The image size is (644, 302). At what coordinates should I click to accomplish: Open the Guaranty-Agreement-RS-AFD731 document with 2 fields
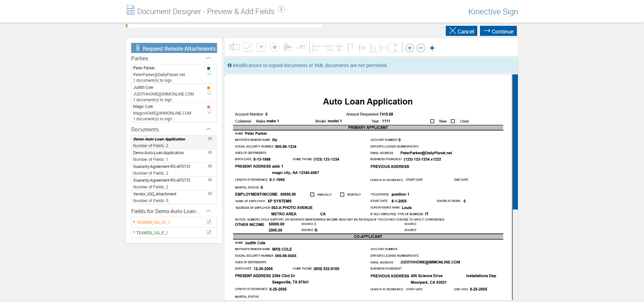162,167
